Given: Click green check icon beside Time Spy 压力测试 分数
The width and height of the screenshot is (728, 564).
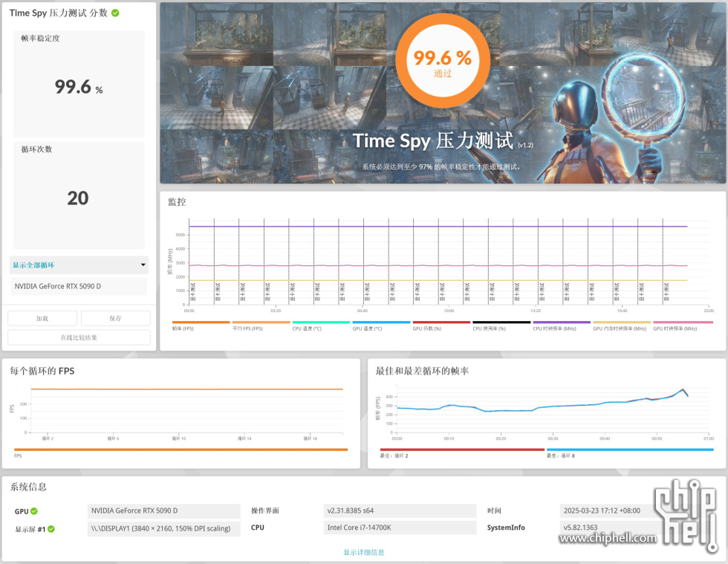Looking at the screenshot, I should click(x=115, y=13).
